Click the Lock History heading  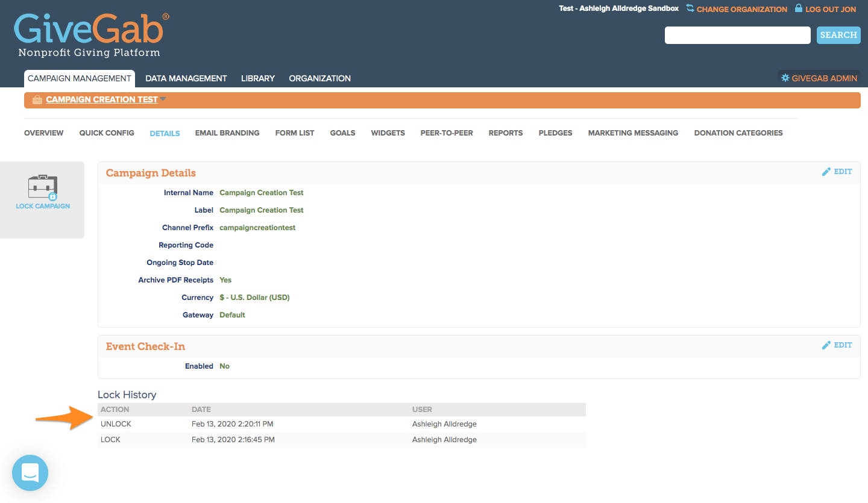pyautogui.click(x=127, y=395)
